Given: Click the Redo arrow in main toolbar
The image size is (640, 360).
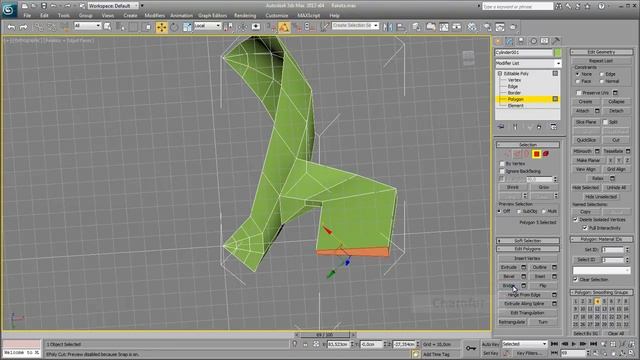Looking at the screenshot, I should coord(24,27).
